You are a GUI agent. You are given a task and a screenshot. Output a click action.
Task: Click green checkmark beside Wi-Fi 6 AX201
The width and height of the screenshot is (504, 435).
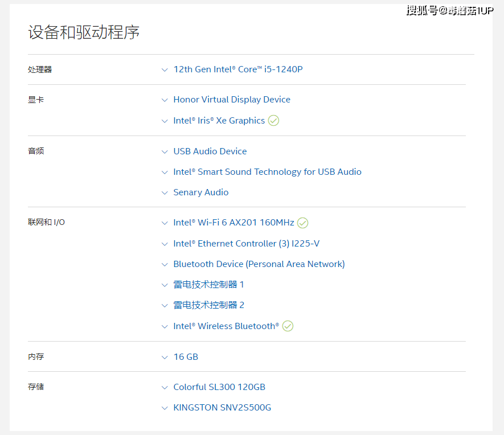coord(302,223)
